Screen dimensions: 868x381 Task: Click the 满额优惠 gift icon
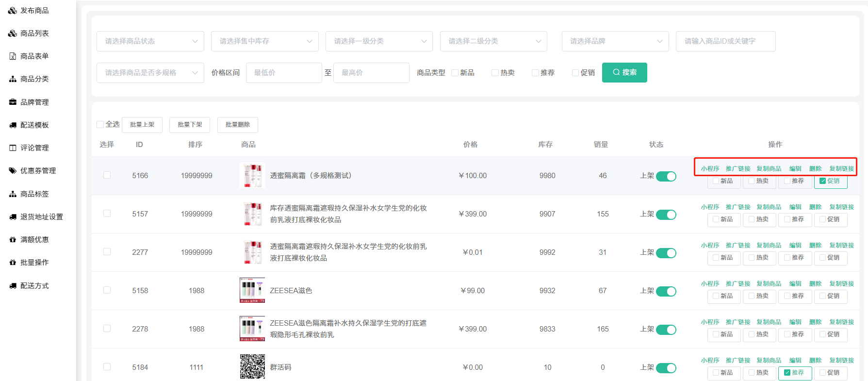[13, 240]
